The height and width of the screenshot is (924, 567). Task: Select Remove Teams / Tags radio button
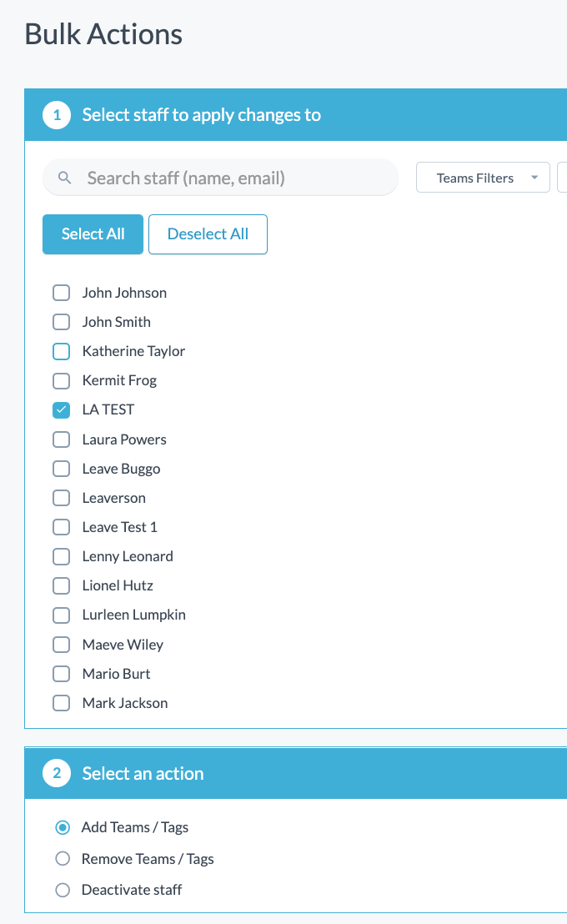click(x=63, y=859)
